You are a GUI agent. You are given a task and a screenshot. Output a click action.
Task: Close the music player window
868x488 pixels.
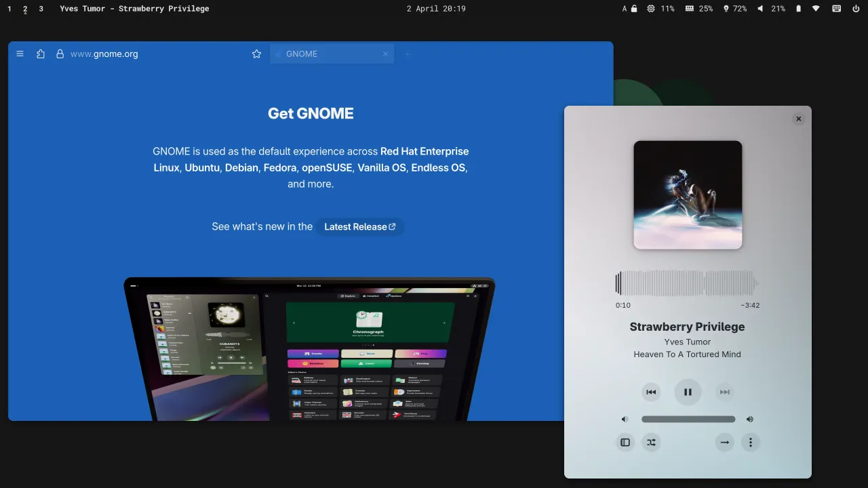798,119
